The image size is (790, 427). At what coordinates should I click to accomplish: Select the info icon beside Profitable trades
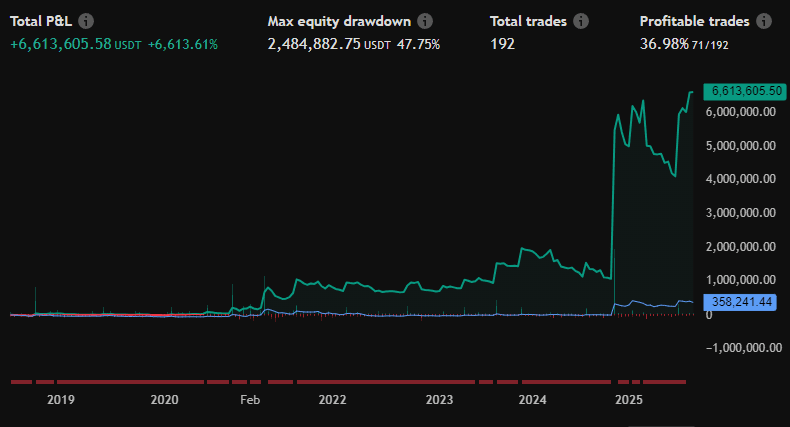click(x=764, y=21)
